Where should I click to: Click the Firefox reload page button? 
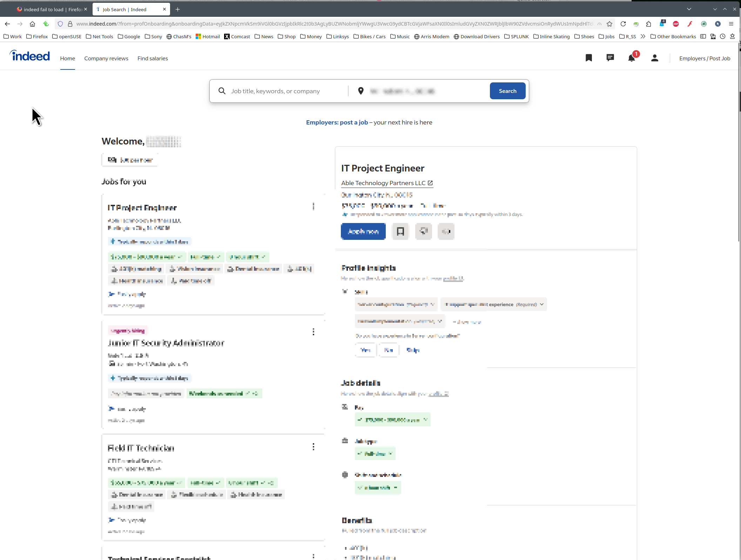point(623,24)
